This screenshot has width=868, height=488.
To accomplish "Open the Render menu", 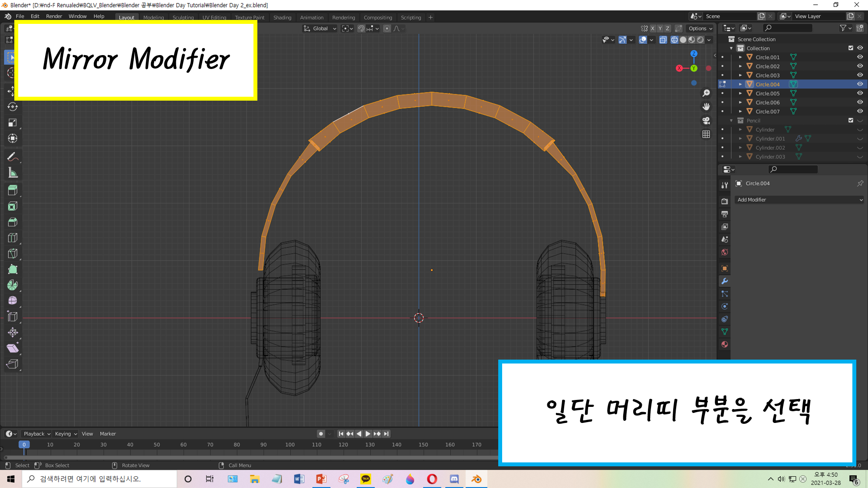I will click(x=54, y=16).
